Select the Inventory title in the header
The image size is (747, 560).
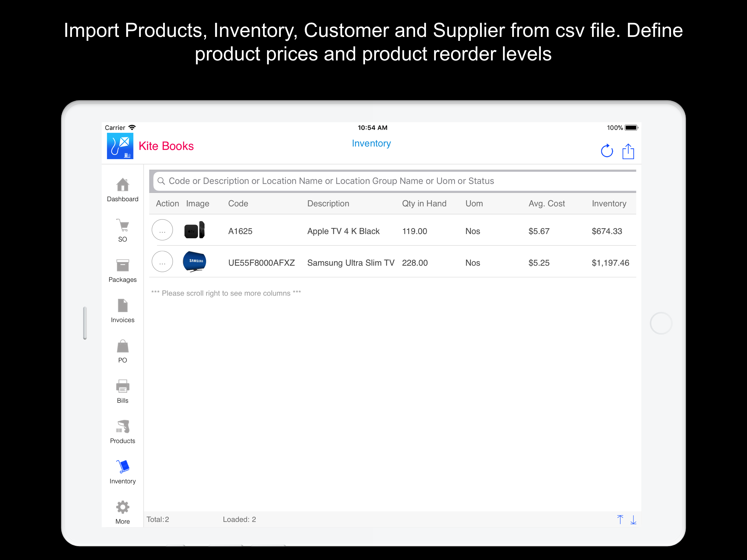tap(371, 143)
